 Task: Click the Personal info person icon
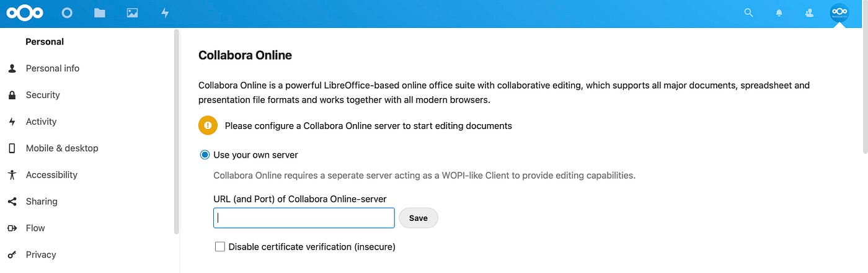pyautogui.click(x=12, y=68)
